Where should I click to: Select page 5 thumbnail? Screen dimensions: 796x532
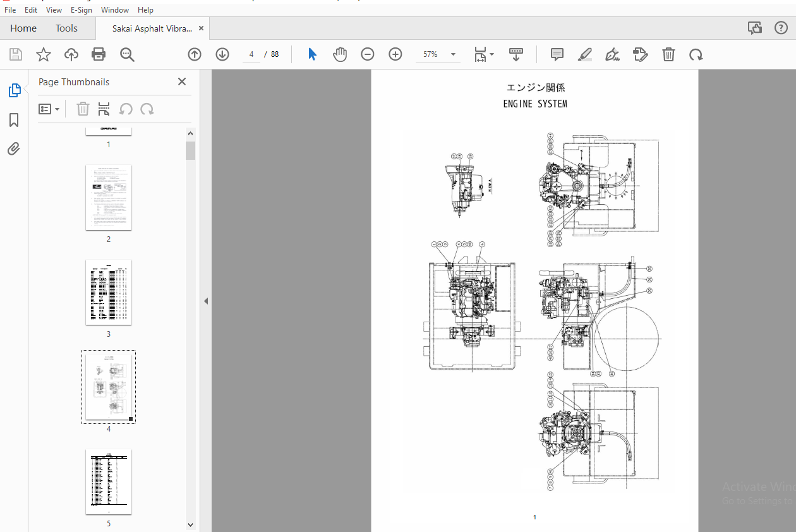point(109,482)
